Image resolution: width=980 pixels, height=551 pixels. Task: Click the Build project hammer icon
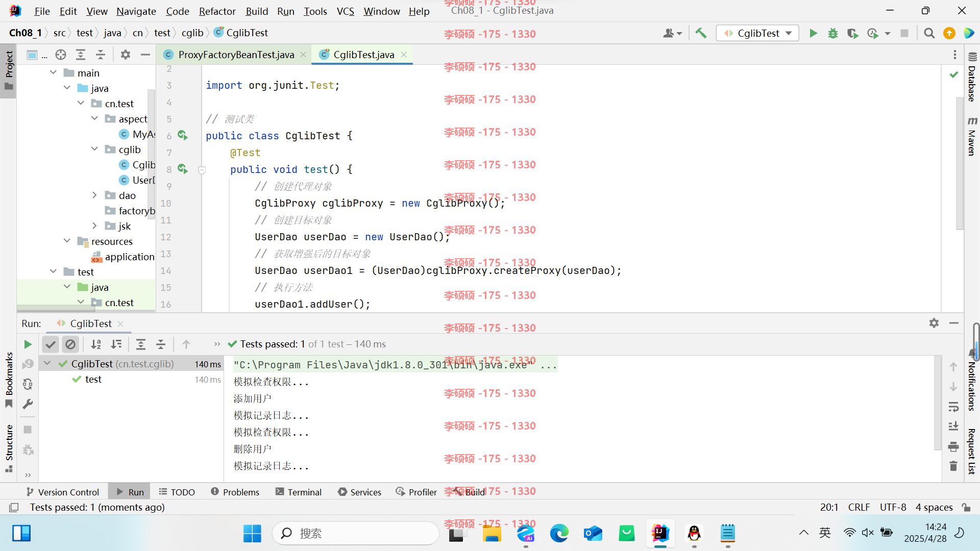(701, 33)
